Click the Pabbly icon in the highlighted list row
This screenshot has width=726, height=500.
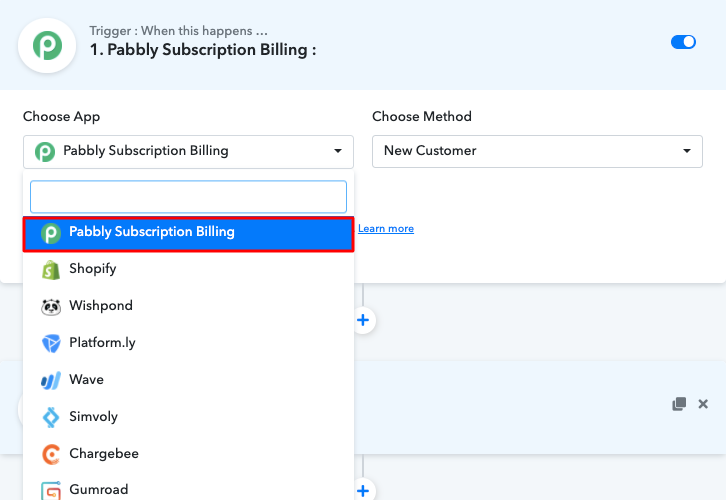(51, 233)
